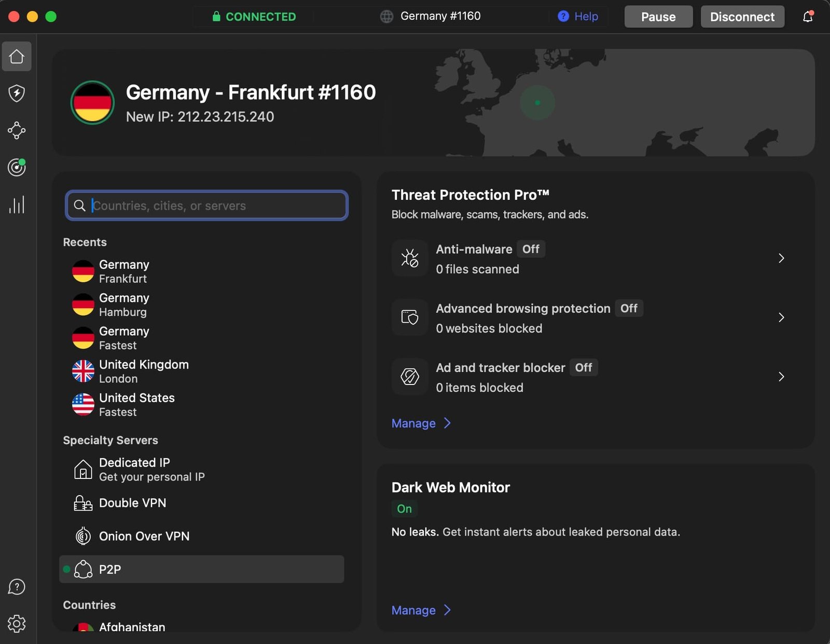Manage Dark Web Monitor settings
The image size is (830, 644).
coord(413,610)
